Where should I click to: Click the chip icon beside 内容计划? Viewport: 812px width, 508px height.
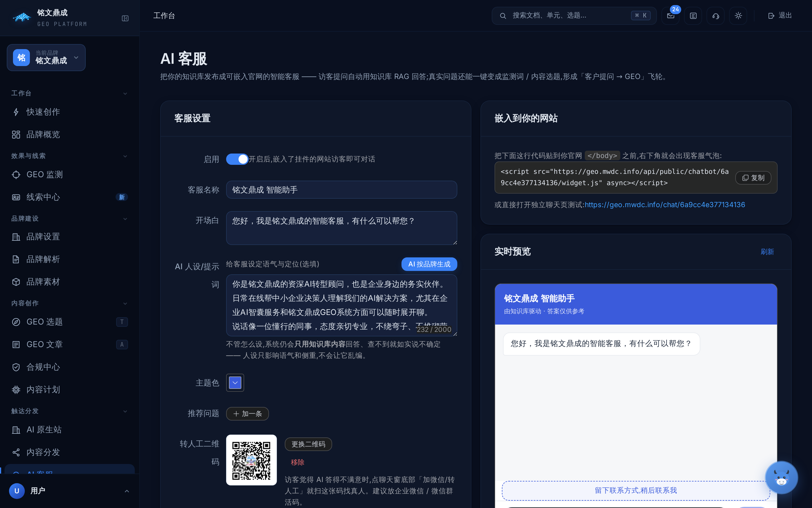16,389
